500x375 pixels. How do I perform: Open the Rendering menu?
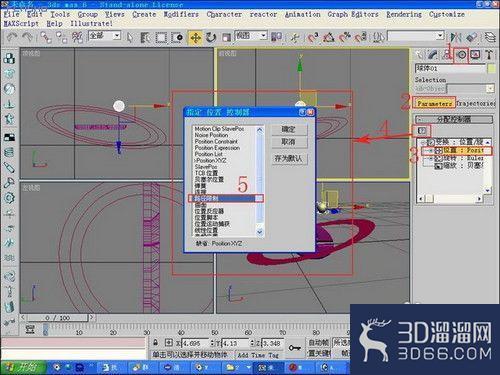[x=404, y=14]
